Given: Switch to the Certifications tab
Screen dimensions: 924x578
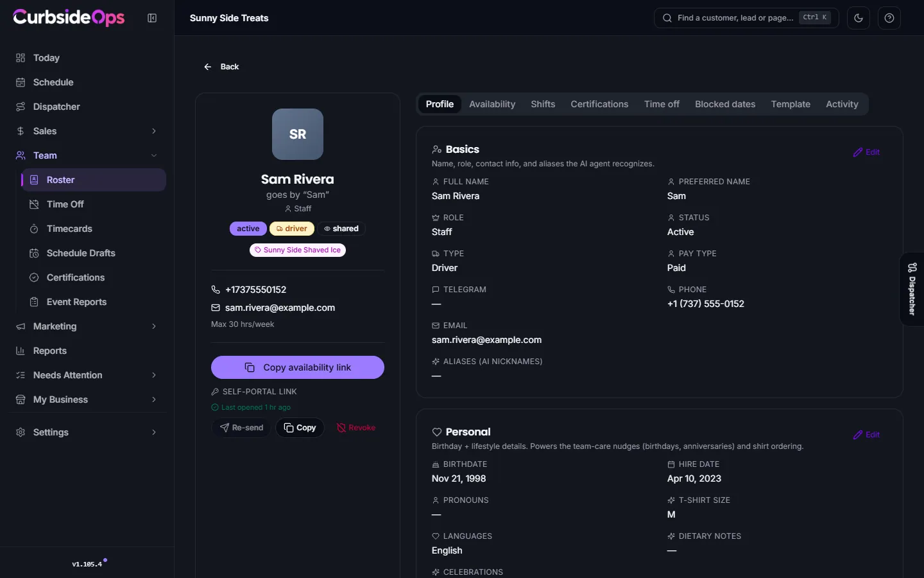Looking at the screenshot, I should pyautogui.click(x=599, y=104).
